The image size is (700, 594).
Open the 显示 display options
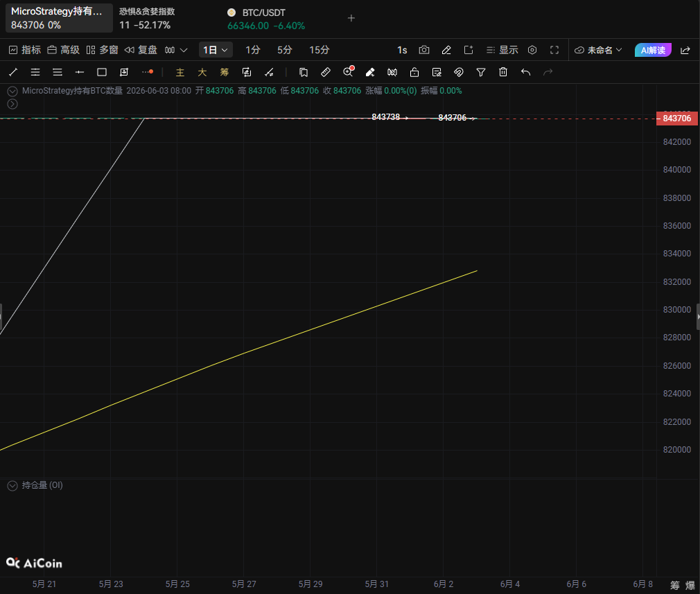(502, 50)
